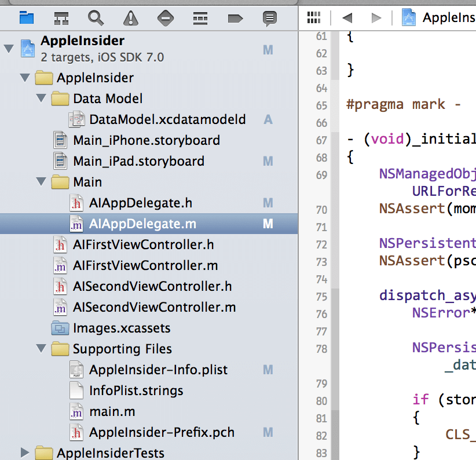Open the Symbol navigator
476x460 pixels.
pyautogui.click(x=61, y=18)
